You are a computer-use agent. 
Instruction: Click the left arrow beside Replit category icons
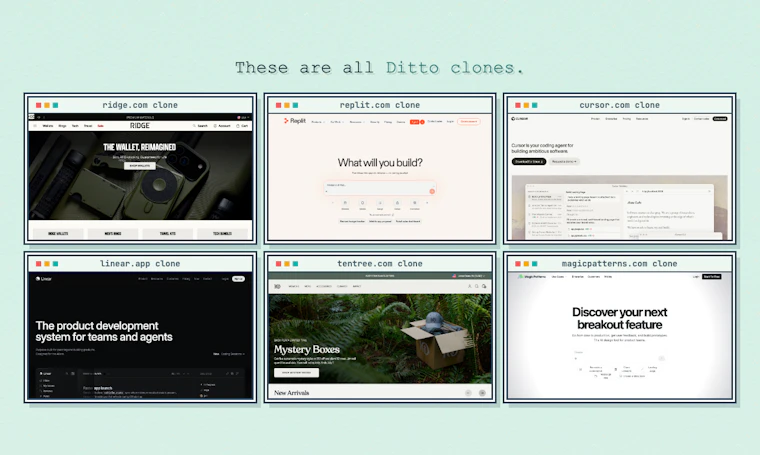(332, 203)
